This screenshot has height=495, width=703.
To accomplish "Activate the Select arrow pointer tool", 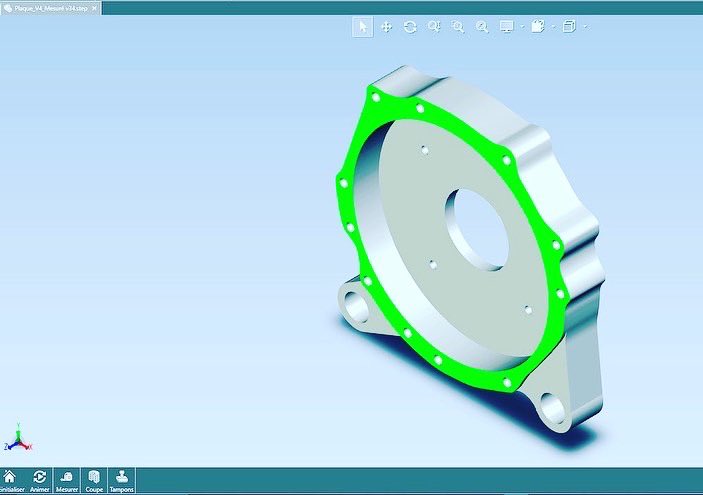I will pyautogui.click(x=363, y=27).
